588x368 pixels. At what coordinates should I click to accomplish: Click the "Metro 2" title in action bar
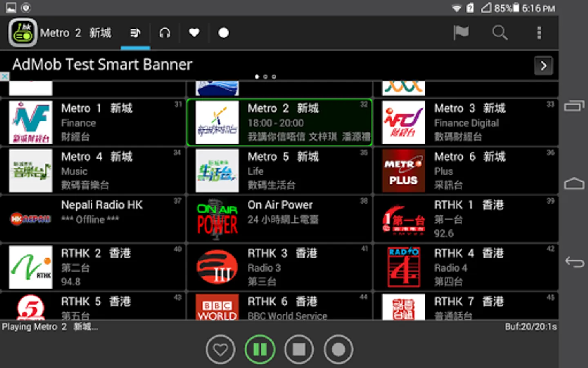pos(76,33)
